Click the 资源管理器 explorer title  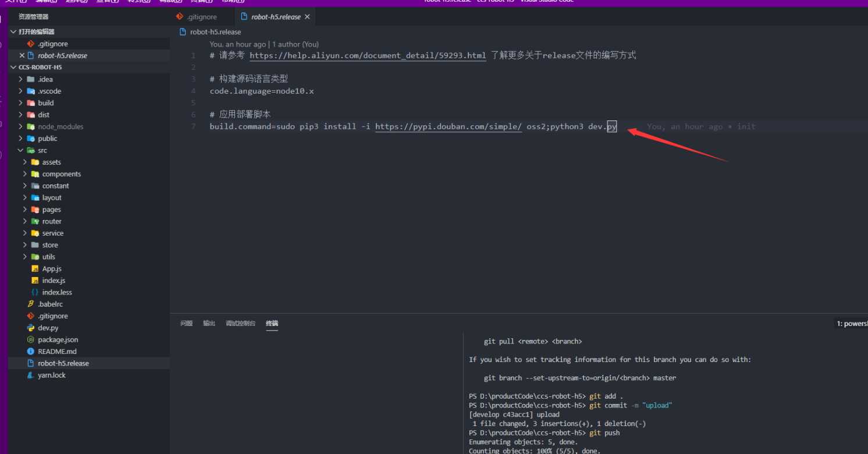[x=34, y=17]
